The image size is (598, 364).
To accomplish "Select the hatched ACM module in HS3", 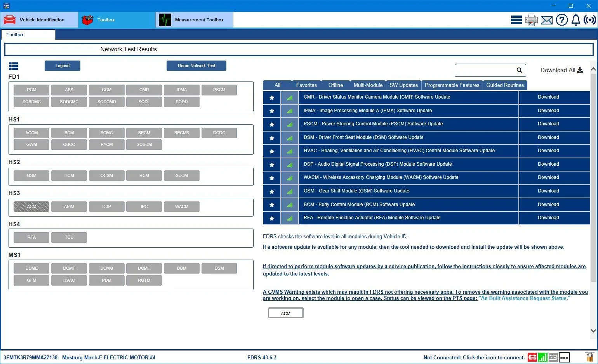I will tap(31, 206).
